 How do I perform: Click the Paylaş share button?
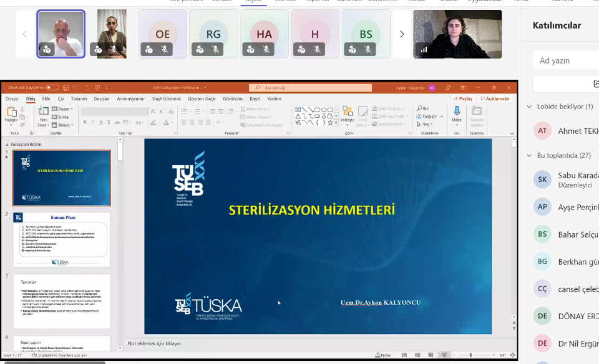pyautogui.click(x=464, y=98)
